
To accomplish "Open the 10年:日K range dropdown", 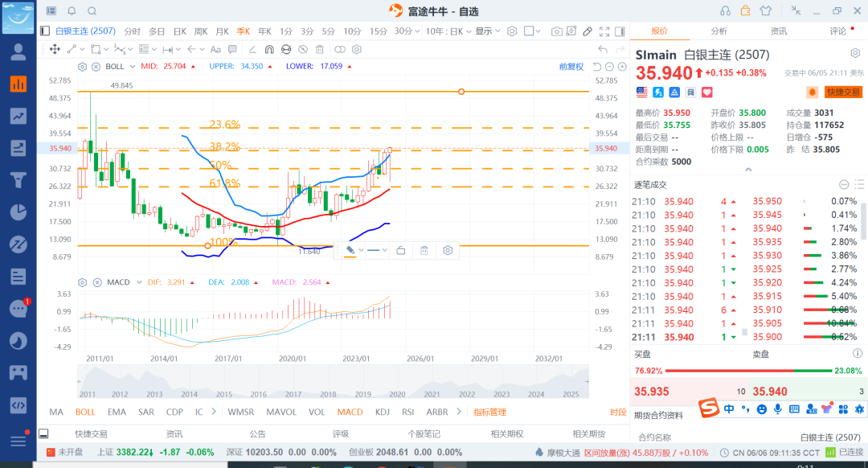I will pyautogui.click(x=448, y=31).
